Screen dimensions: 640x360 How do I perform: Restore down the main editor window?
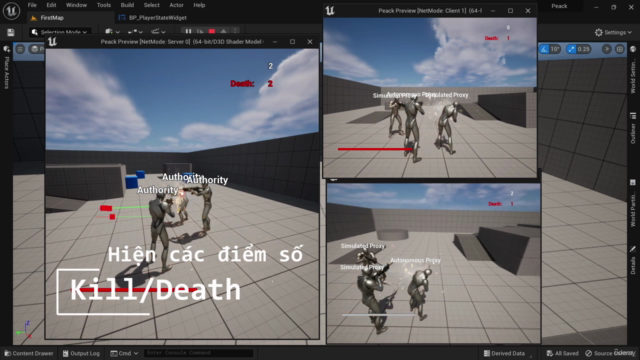(613, 7)
